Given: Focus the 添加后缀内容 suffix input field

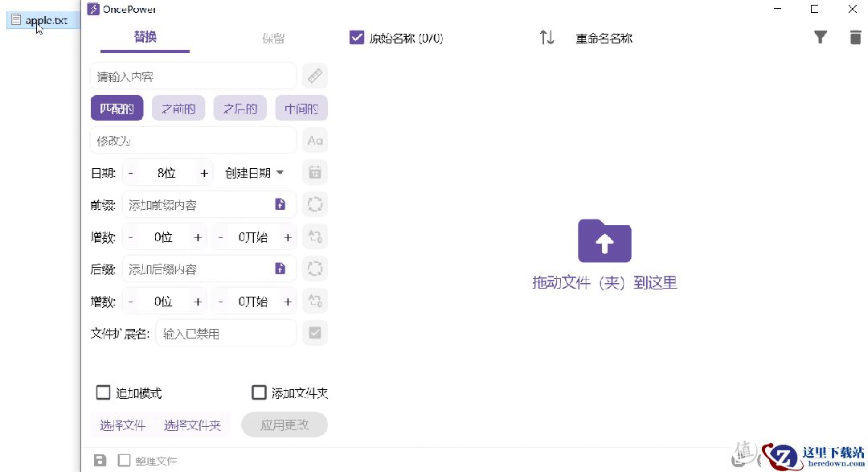Looking at the screenshot, I should coord(209,269).
